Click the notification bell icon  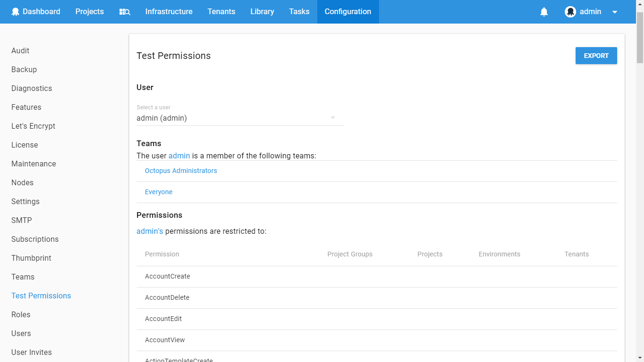pyautogui.click(x=544, y=11)
